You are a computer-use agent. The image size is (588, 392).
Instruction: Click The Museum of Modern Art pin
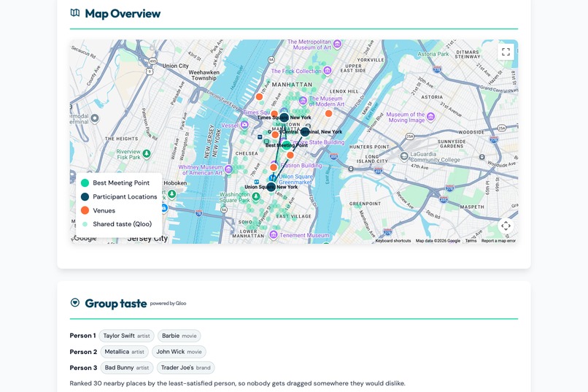click(x=303, y=101)
